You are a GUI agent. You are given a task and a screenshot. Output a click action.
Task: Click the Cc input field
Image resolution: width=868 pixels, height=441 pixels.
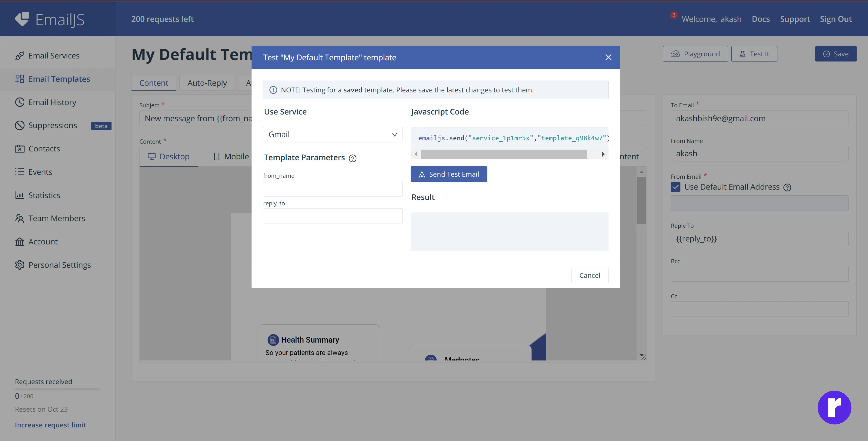tap(759, 309)
